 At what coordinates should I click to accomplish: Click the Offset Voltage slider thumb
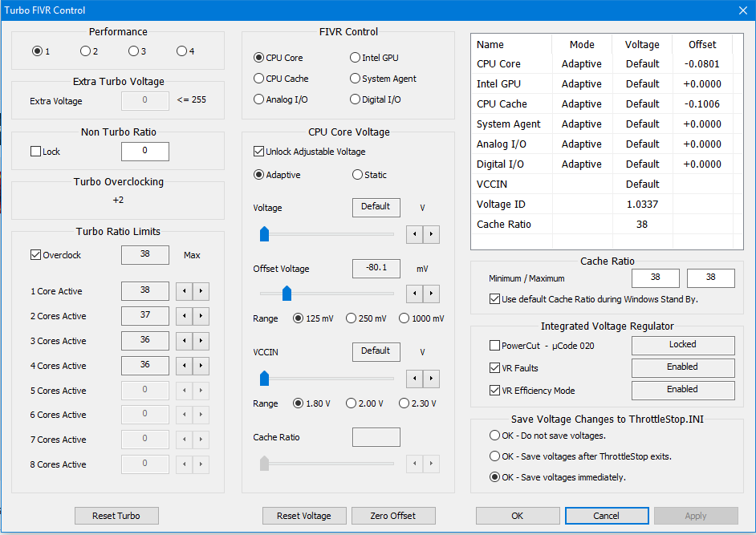[287, 293]
